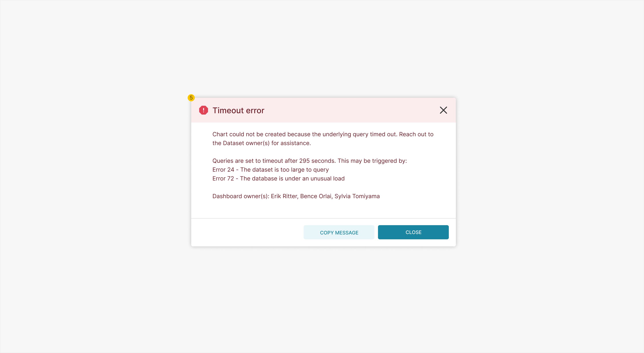Click the "Dataset owner(s) for assistance" line
Screen dimensions: 644x353
pyautogui.click(x=262, y=143)
